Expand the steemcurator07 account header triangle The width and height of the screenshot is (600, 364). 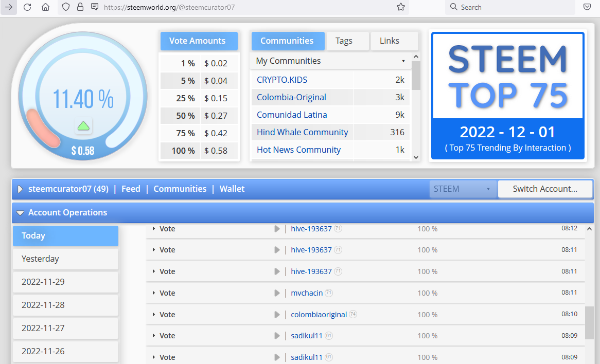tap(20, 189)
